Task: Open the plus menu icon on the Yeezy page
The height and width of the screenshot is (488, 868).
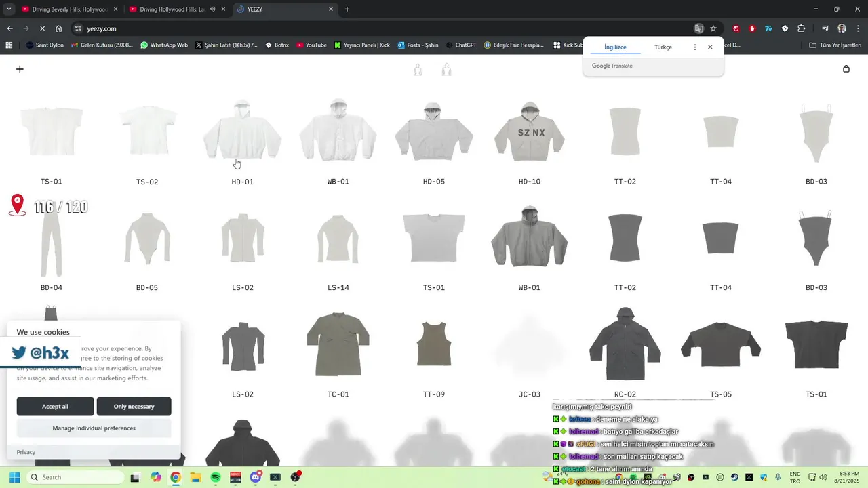Action: tap(20, 69)
